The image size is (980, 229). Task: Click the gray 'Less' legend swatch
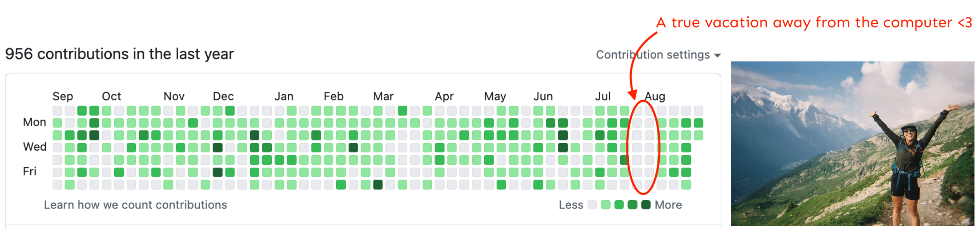click(x=592, y=205)
